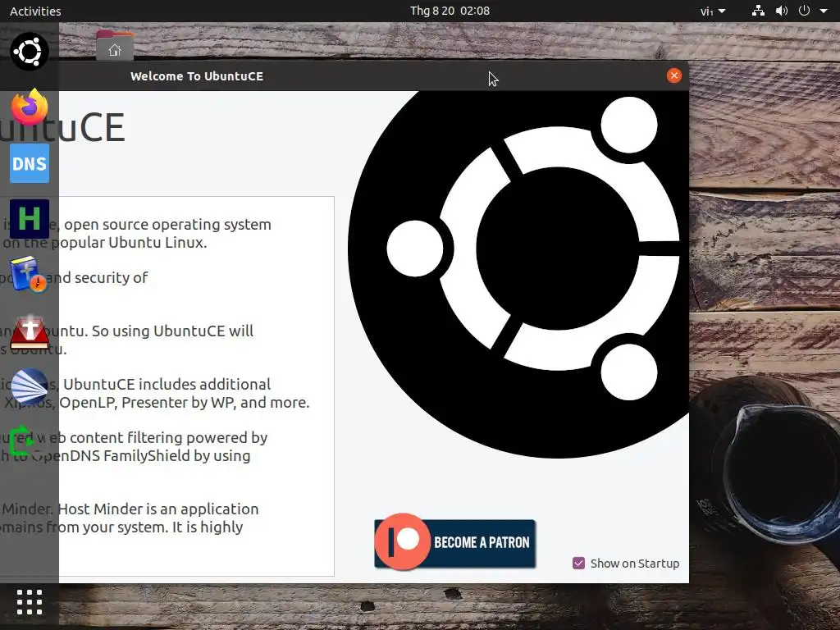The height and width of the screenshot is (630, 840).
Task: Open Activities overview
Action: click(x=35, y=11)
